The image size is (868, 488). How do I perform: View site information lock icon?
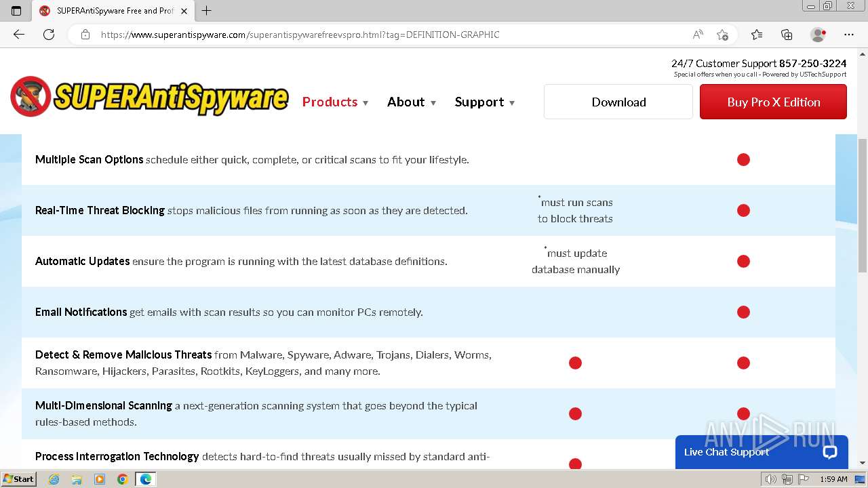85,35
